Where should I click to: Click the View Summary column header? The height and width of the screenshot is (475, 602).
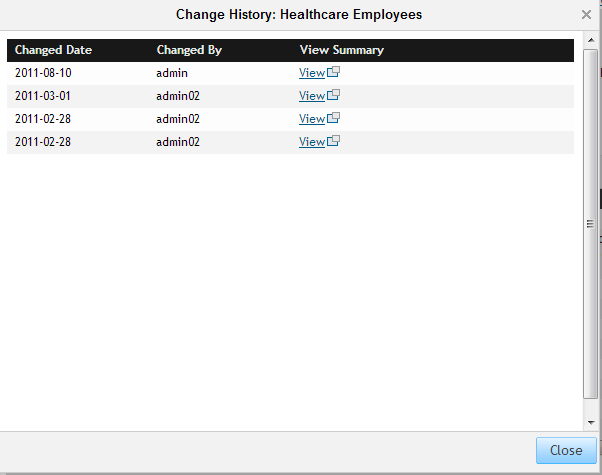click(342, 50)
